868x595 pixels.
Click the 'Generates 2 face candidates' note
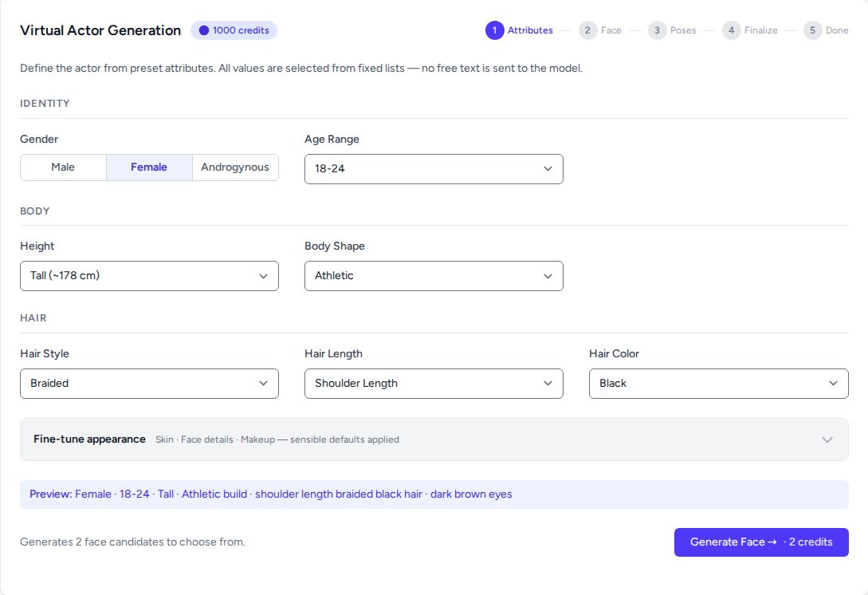[132, 542]
